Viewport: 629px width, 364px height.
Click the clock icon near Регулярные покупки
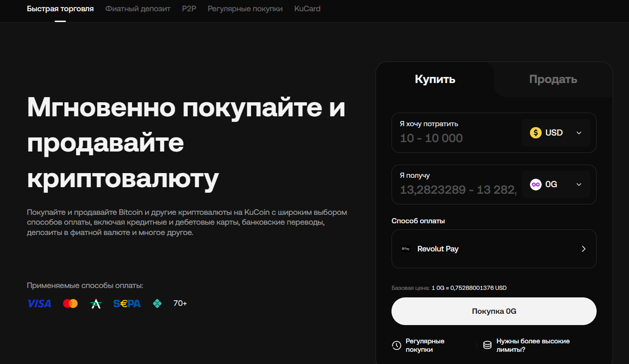point(396,345)
